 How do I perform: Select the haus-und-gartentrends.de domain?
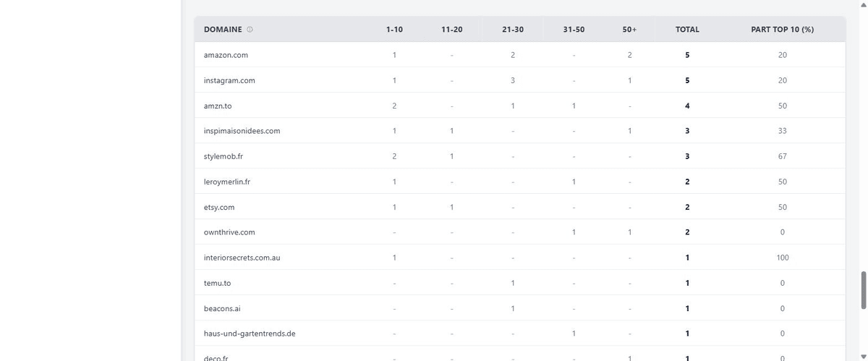pos(250,334)
